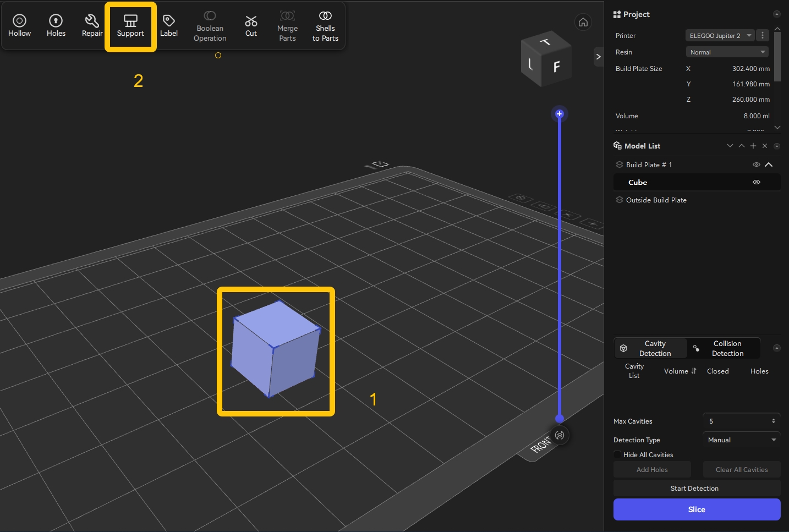Select the Hollow tool
Image resolution: width=789 pixels, height=532 pixels.
click(x=19, y=26)
